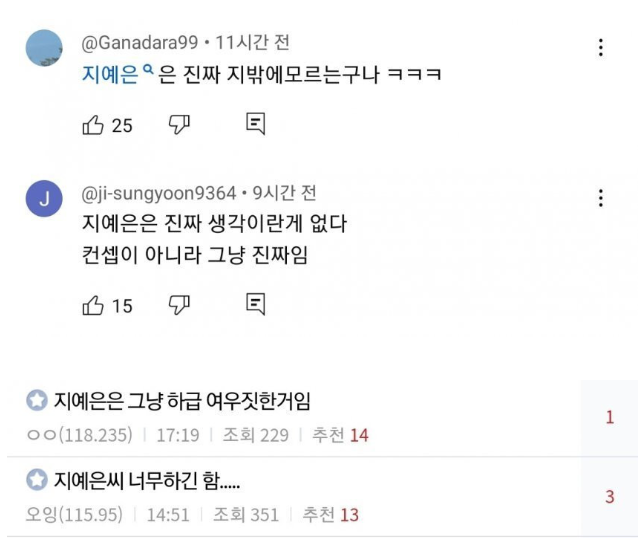Click the @ji-sungyoon9364 username
The width and height of the screenshot is (641, 538).
[159, 193]
